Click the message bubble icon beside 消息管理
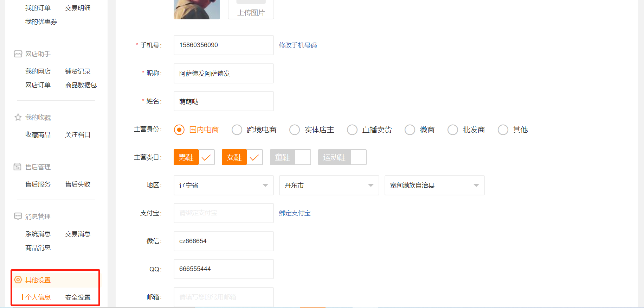 coord(18,216)
